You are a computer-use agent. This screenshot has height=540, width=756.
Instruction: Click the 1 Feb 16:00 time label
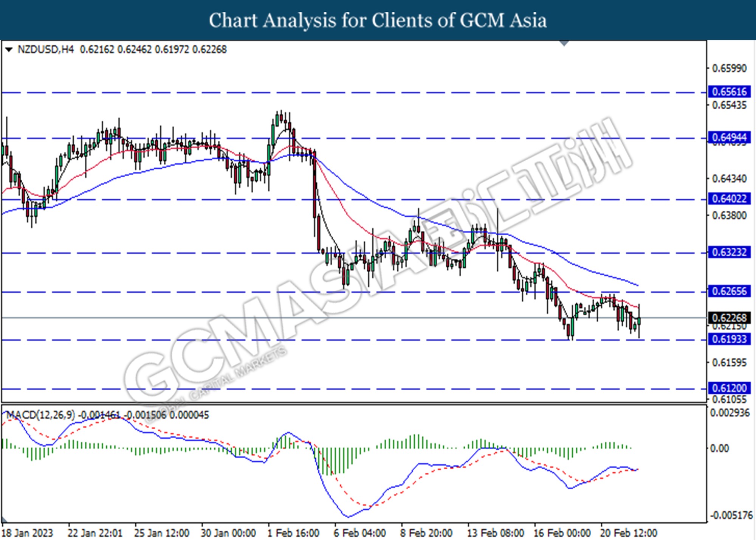coord(293,533)
